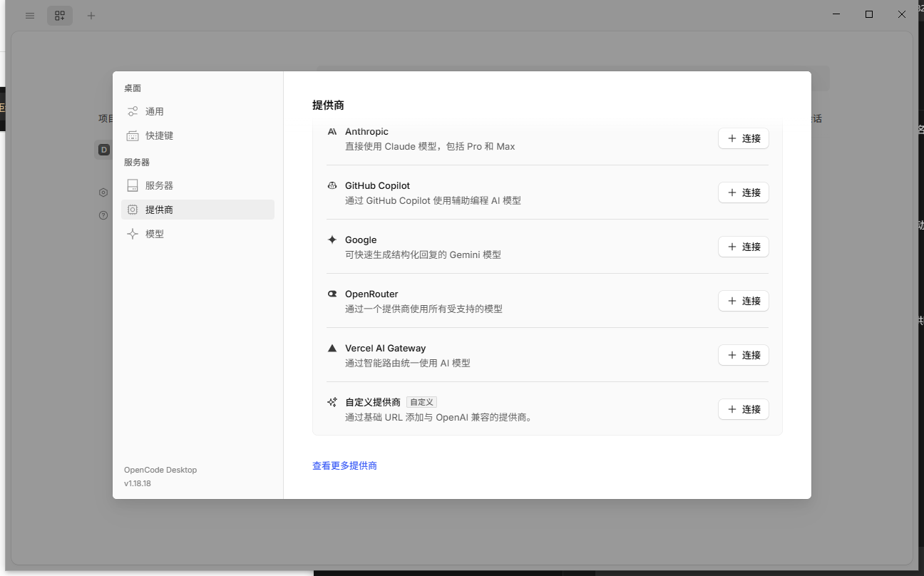Connect the Vercel AI Gateway provider
This screenshot has height=576, width=924.
744,355
